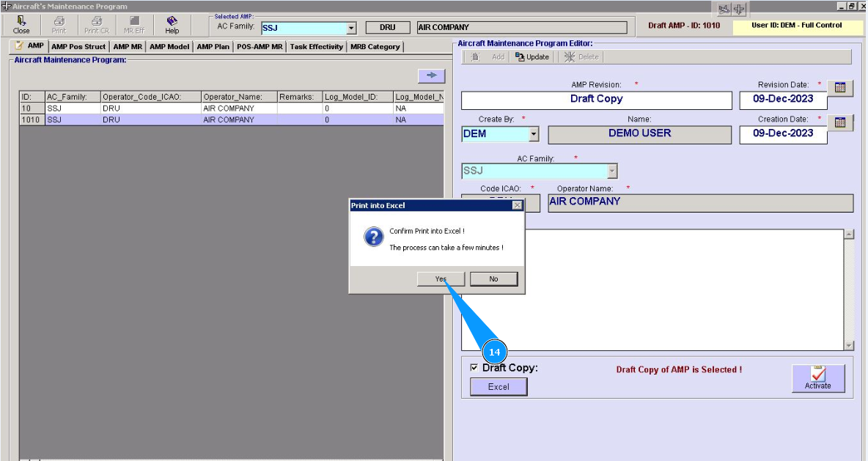The height and width of the screenshot is (461, 868).
Task: Click the Log_Model_ID column header
Action: pyautogui.click(x=358, y=97)
